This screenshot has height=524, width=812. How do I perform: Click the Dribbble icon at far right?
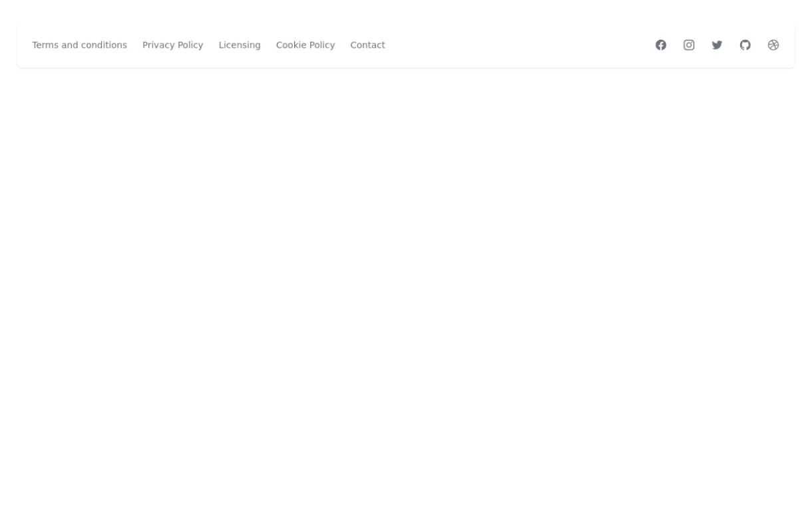pos(773,45)
